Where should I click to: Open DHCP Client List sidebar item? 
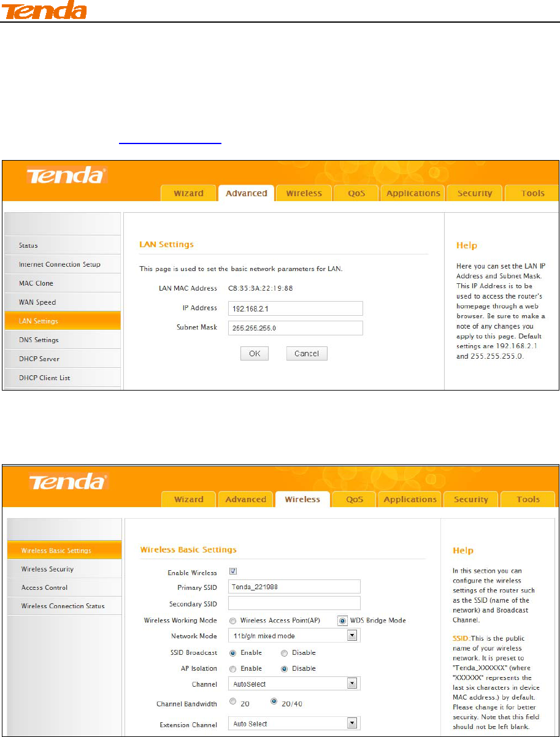(62, 378)
